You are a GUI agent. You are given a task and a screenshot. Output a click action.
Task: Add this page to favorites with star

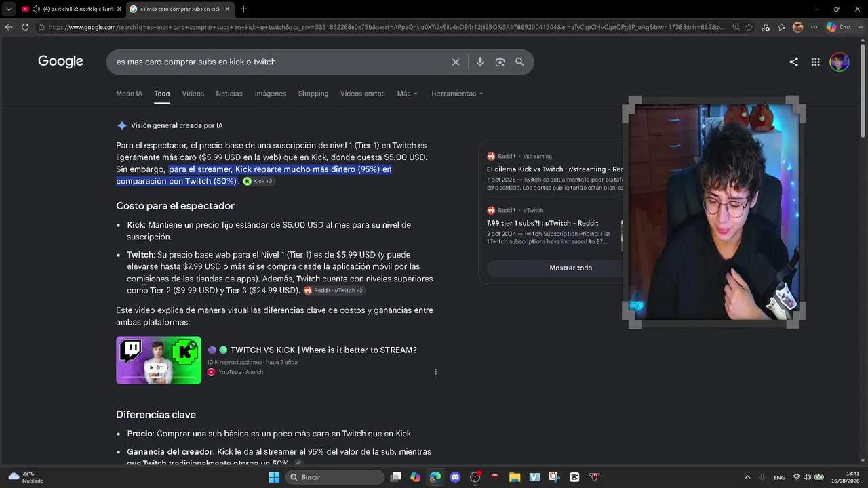(749, 27)
